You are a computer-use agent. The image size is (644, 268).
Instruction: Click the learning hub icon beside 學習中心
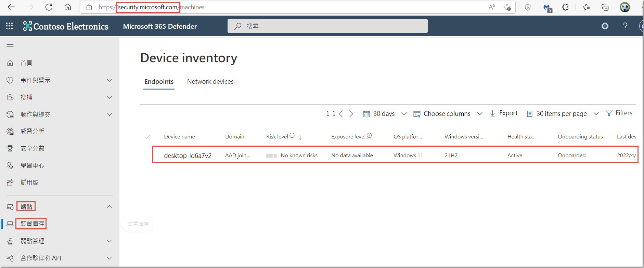click(x=10, y=165)
